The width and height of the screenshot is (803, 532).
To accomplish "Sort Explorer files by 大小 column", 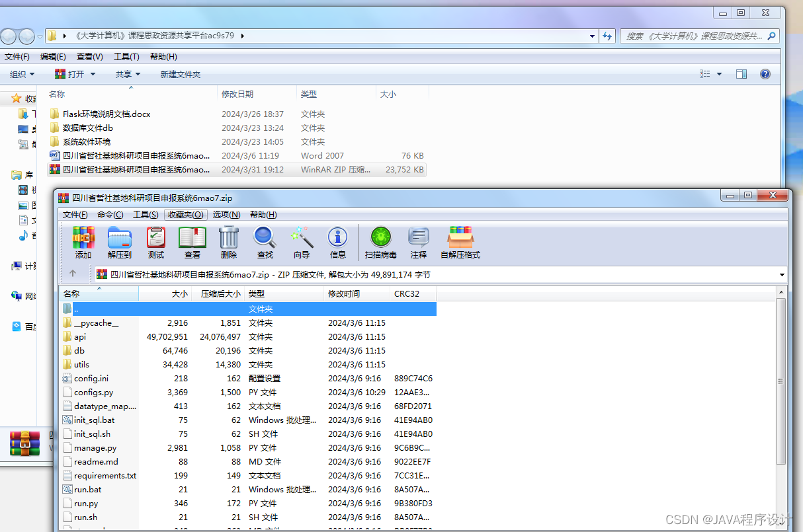I will [402, 94].
